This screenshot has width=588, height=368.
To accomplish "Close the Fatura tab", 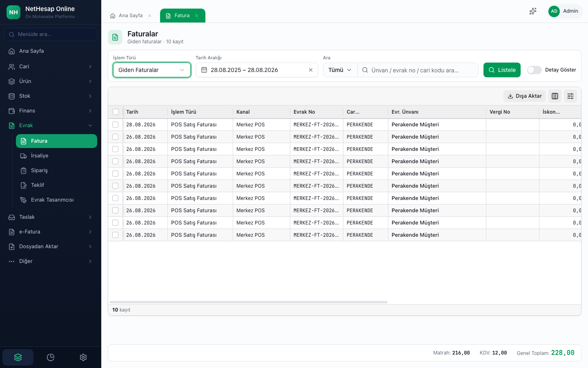I will click(197, 16).
